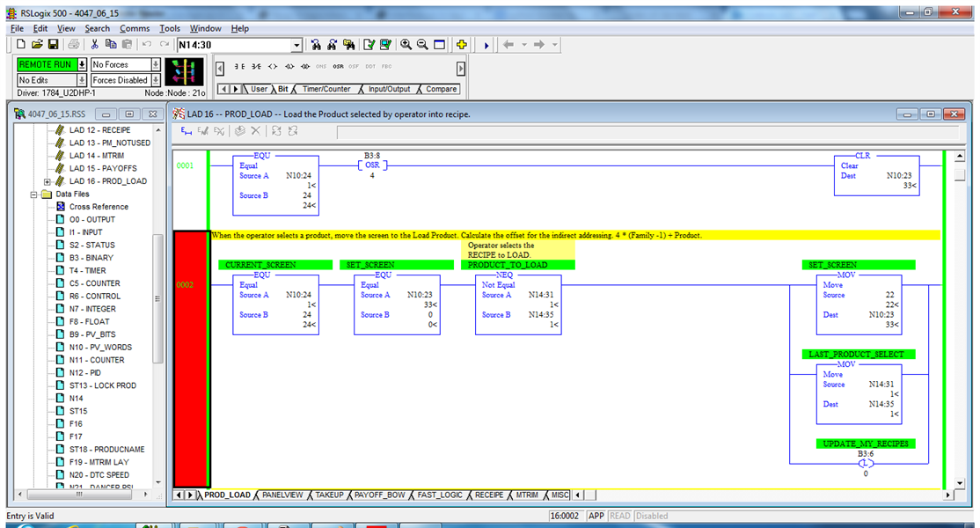Open the Comms menu

135,28
